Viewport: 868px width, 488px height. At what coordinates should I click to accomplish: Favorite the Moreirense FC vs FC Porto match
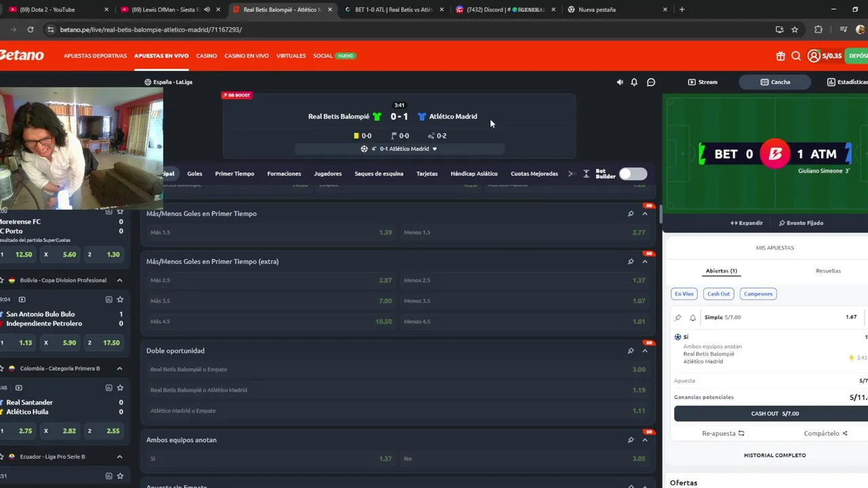coord(120,211)
